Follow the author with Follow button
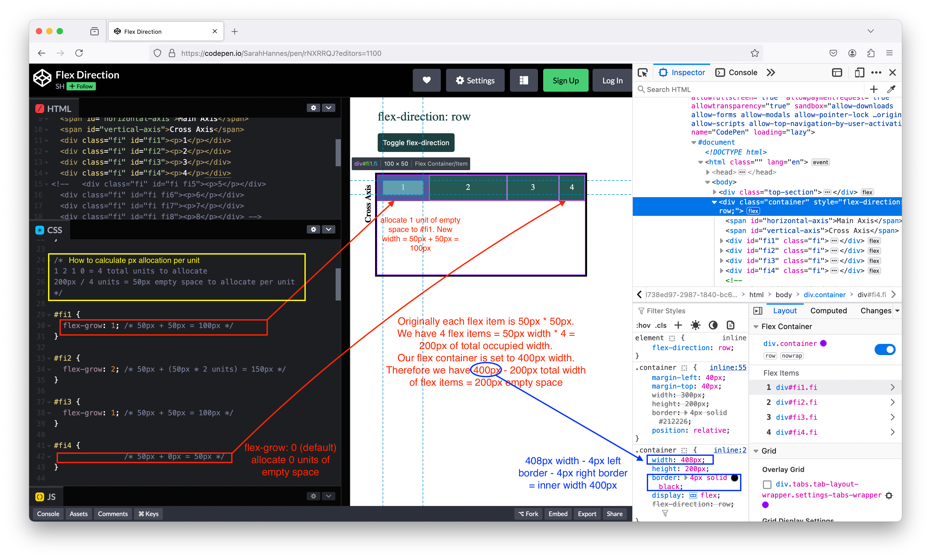The height and width of the screenshot is (560, 931). click(x=81, y=86)
